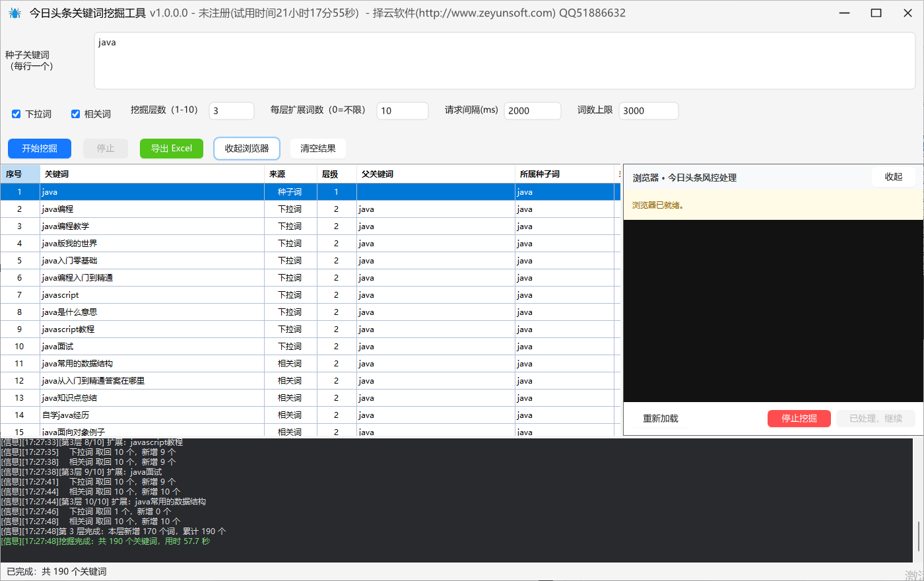Screen dimensions: 924x581
Task: Select the javascript keyword row
Action: point(310,295)
